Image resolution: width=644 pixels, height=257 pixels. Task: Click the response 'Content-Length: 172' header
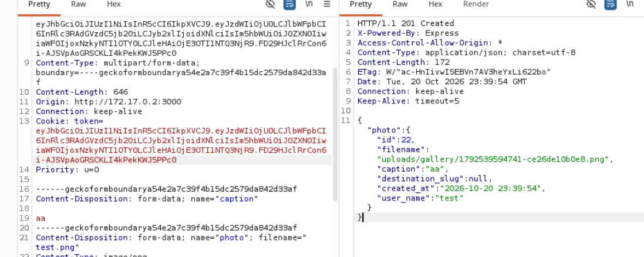(403, 62)
